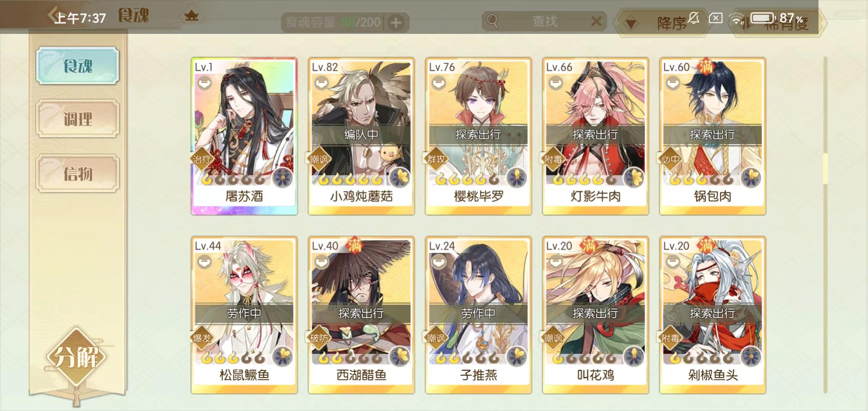Switch to the 信物 tab
Image resolution: width=868 pixels, height=411 pixels.
[78, 174]
